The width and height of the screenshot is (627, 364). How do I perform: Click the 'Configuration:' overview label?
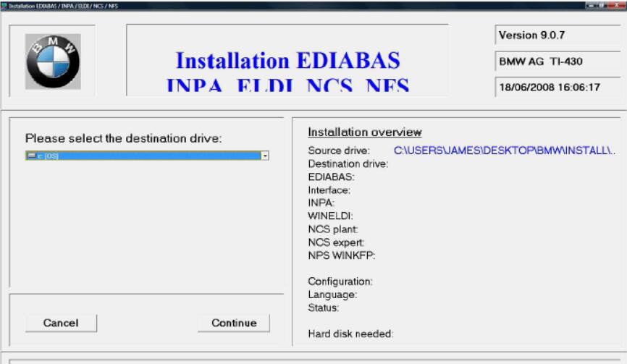tap(340, 282)
